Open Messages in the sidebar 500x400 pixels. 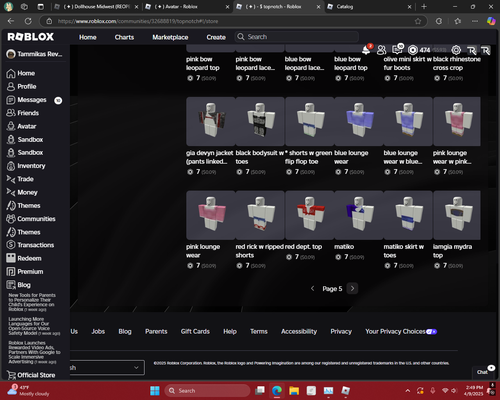click(x=32, y=100)
